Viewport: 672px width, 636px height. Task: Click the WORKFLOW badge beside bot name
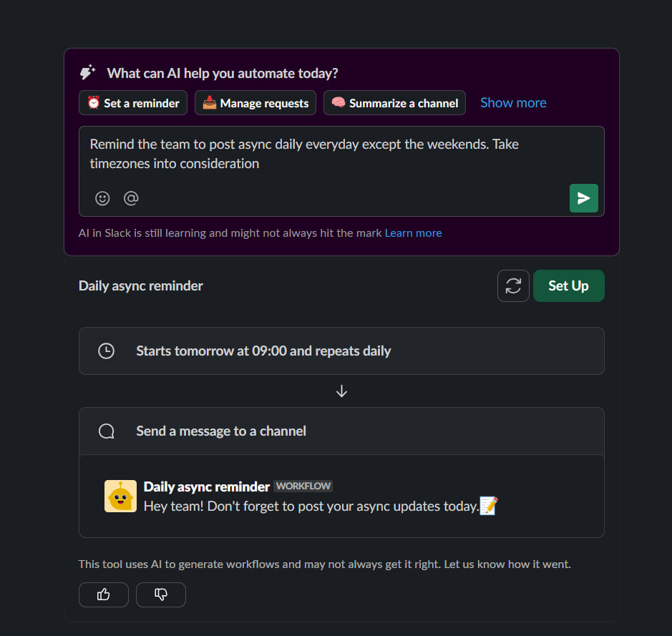(303, 486)
